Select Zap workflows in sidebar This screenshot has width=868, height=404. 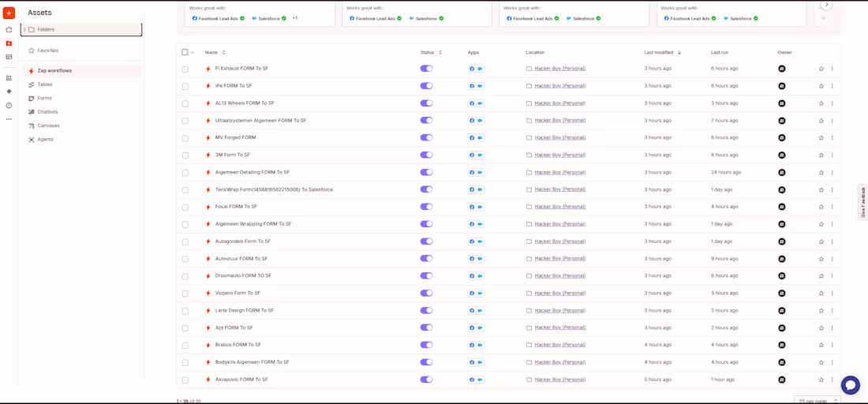click(81, 71)
